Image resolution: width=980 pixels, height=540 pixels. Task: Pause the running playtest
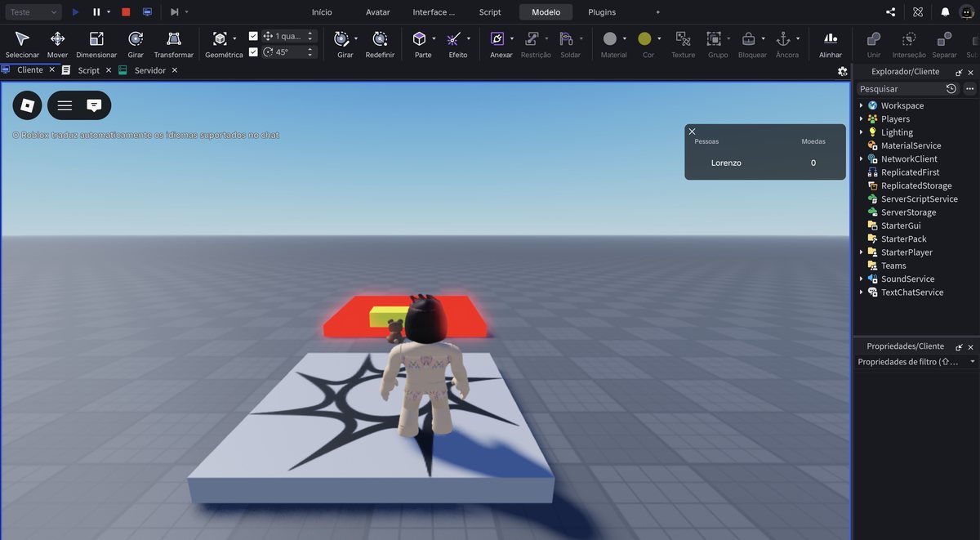96,12
